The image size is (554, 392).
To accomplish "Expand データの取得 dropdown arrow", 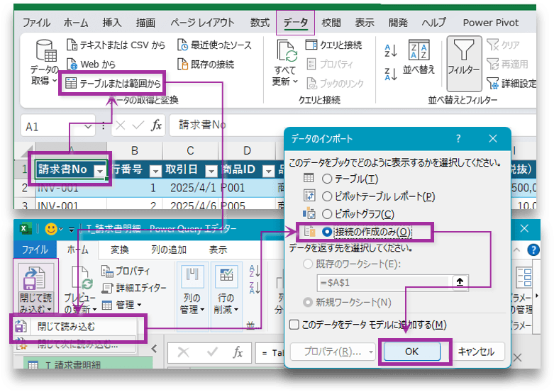I will (55, 81).
